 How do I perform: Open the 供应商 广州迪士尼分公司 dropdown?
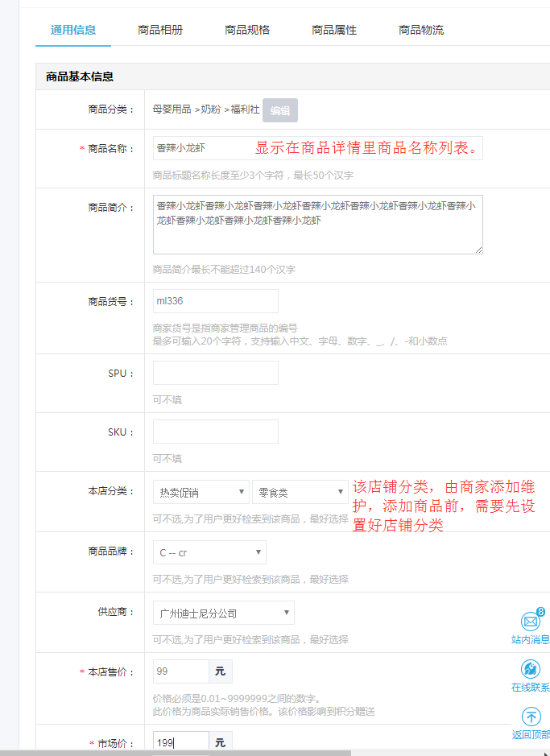(x=223, y=613)
